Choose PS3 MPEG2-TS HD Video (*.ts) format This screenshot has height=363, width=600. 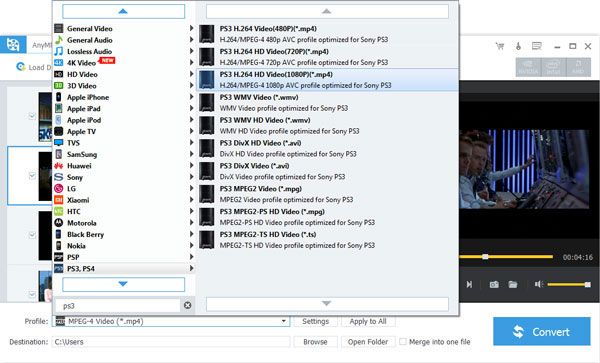tap(328, 240)
